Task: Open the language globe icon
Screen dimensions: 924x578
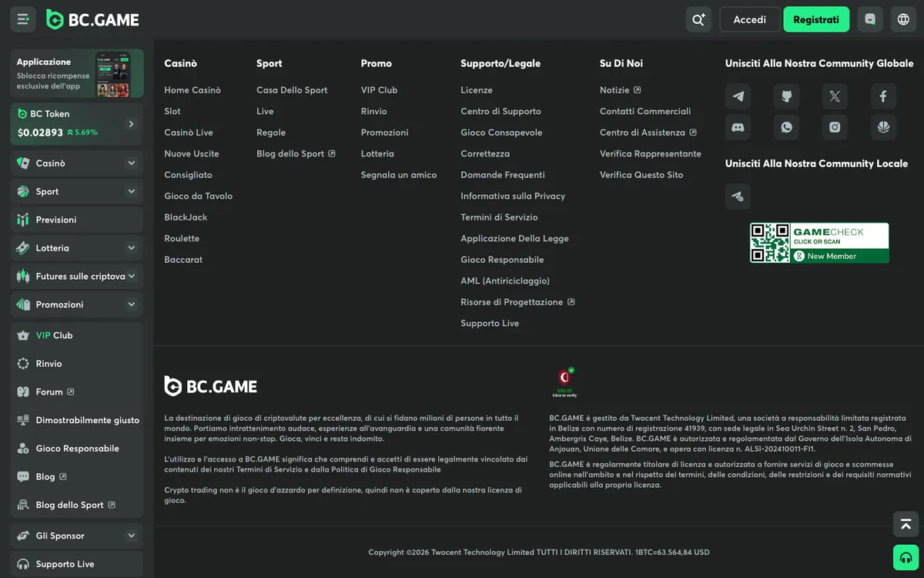Action: click(904, 19)
